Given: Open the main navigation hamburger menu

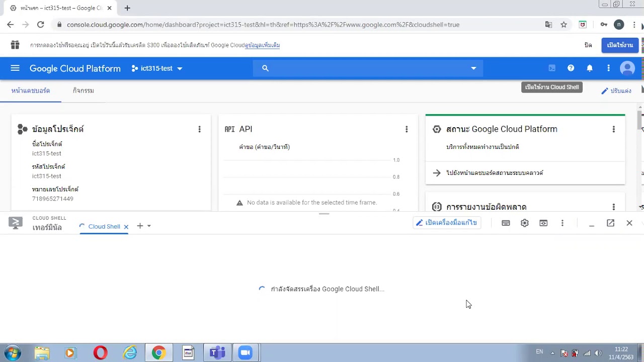Looking at the screenshot, I should pos(15,68).
